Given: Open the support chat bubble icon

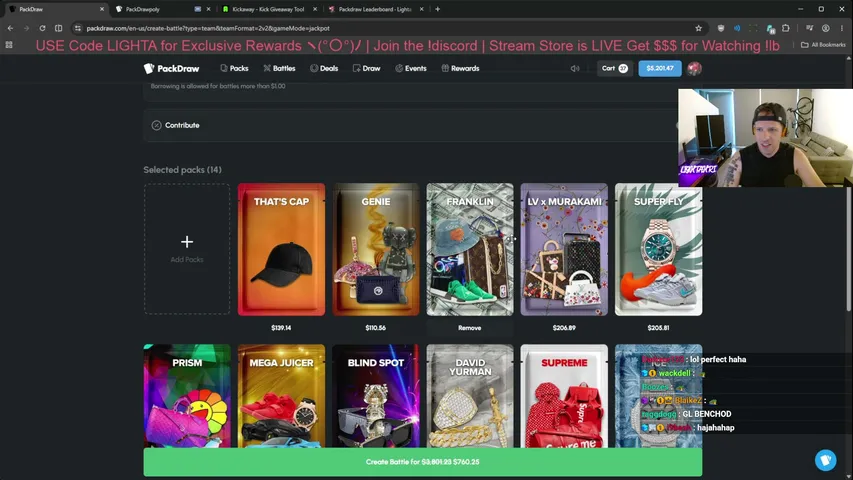Looking at the screenshot, I should tap(825, 460).
